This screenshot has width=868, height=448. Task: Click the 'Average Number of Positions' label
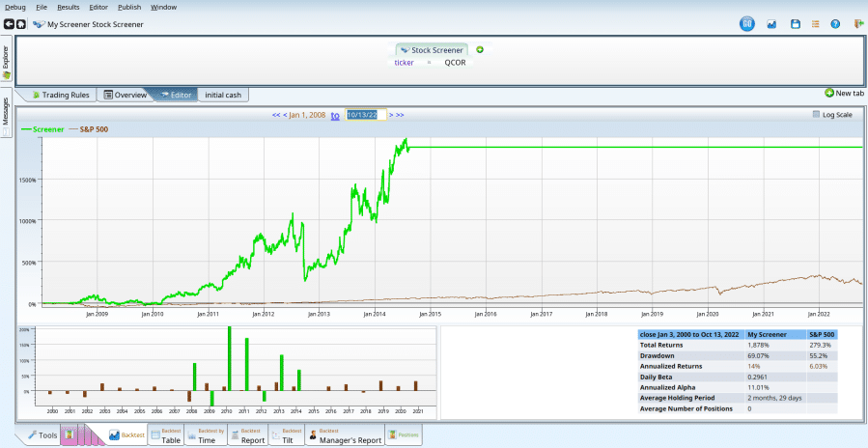click(686, 408)
